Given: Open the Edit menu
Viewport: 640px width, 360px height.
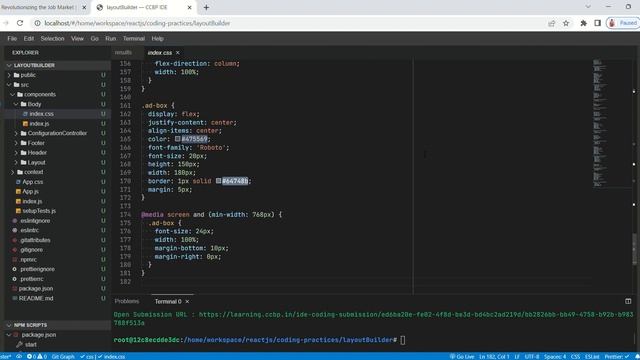Looking at the screenshot, I should 29,38.
